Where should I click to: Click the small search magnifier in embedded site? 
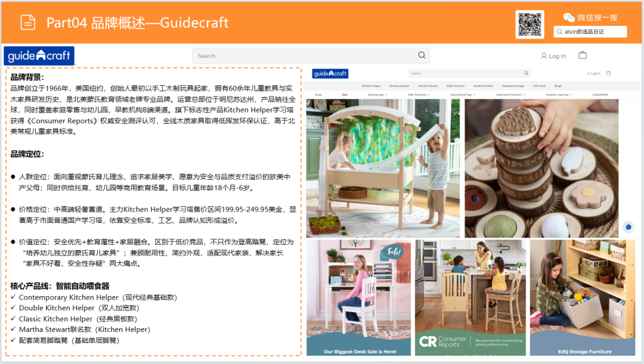coord(526,73)
